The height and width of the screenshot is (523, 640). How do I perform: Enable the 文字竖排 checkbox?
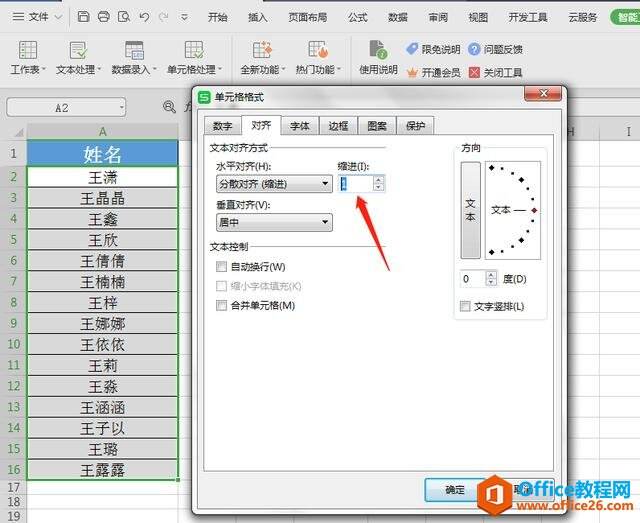click(x=465, y=306)
